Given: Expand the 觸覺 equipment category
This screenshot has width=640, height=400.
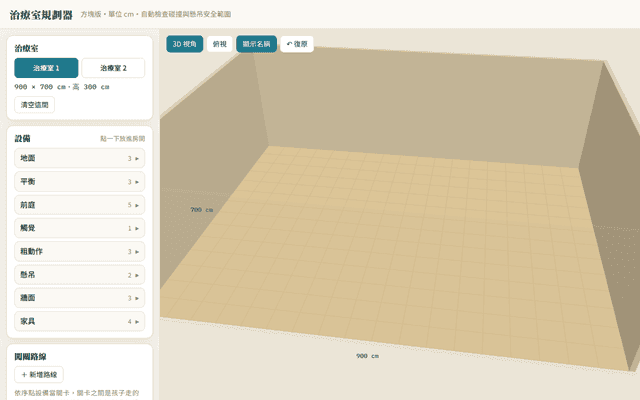Looking at the screenshot, I should pos(80,228).
